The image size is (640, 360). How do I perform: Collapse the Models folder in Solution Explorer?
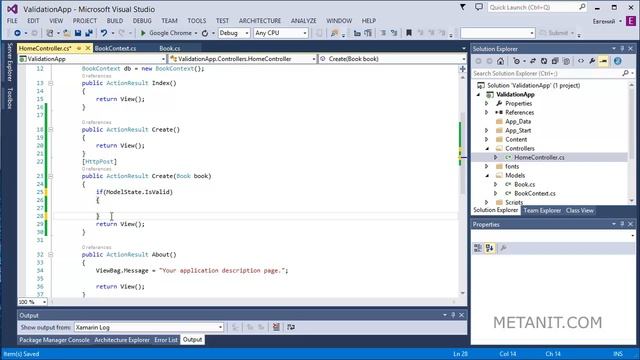point(487,176)
